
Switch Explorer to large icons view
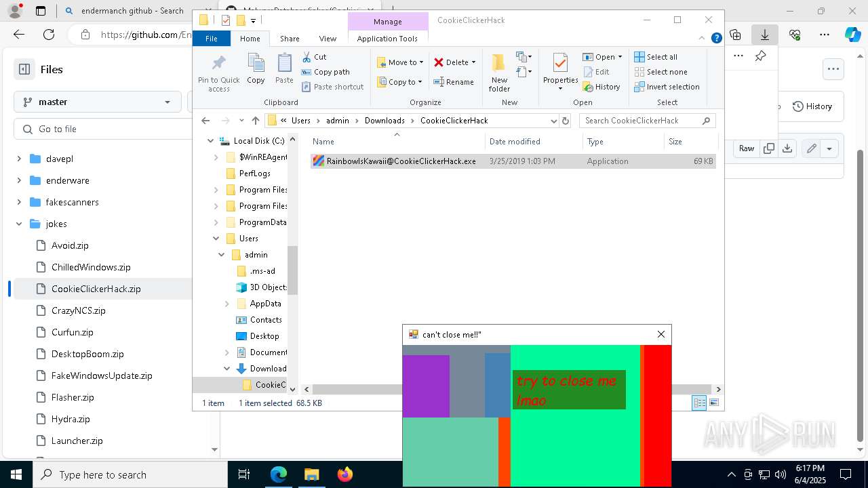[713, 403]
